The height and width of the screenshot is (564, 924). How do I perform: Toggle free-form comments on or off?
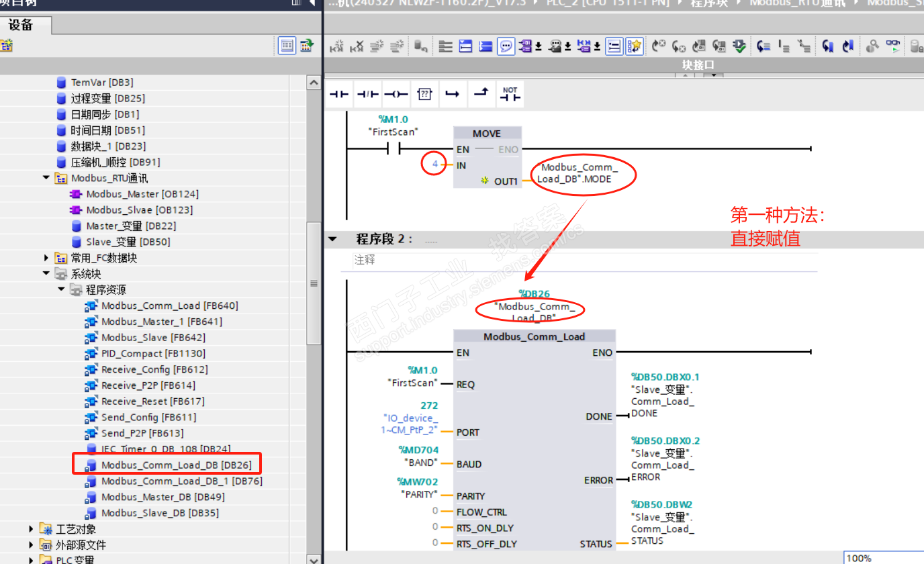(x=506, y=46)
